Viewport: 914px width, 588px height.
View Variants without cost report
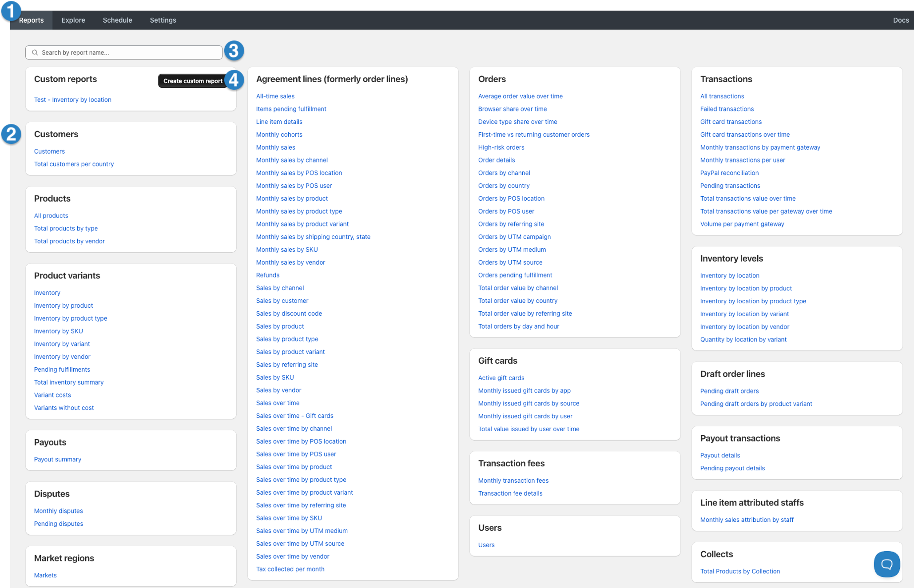[x=64, y=408]
